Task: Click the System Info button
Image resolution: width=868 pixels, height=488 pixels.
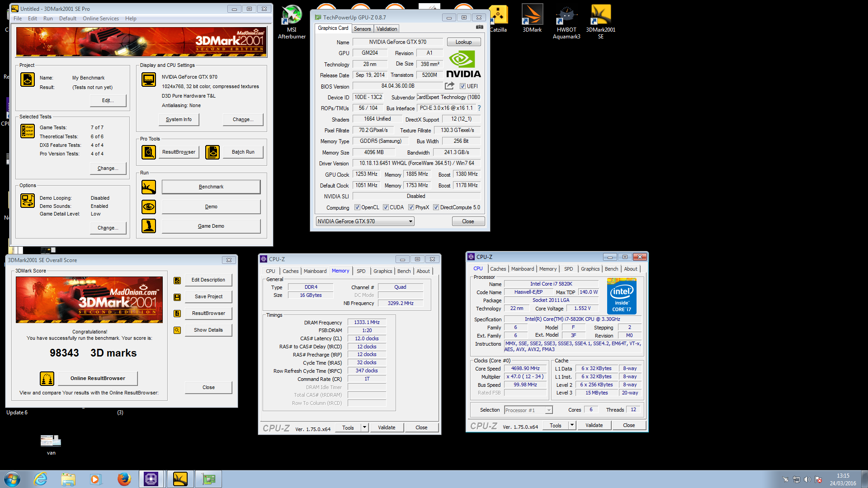Action: tap(179, 120)
